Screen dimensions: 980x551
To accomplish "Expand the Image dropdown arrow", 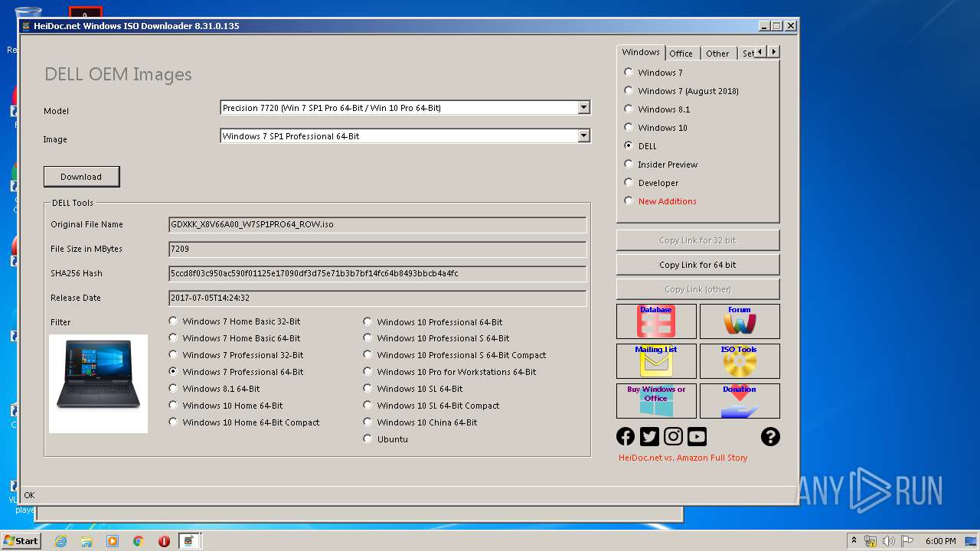I will tap(584, 136).
